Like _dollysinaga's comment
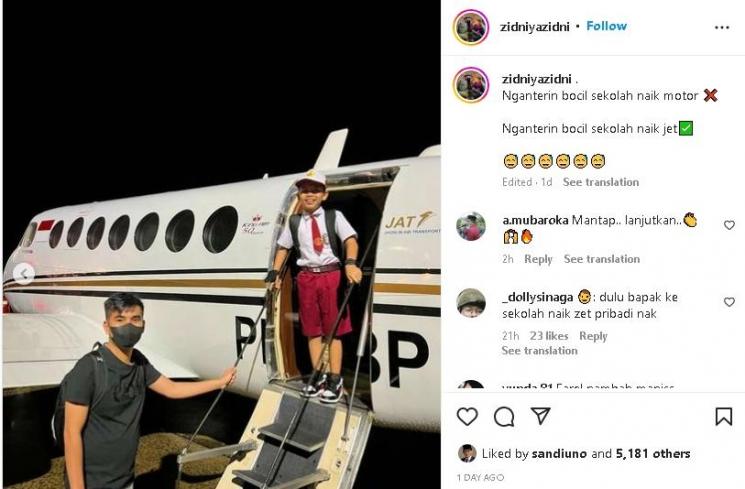 (729, 301)
